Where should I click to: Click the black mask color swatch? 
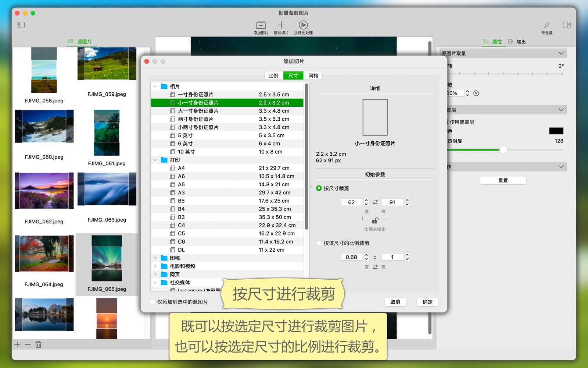click(556, 131)
